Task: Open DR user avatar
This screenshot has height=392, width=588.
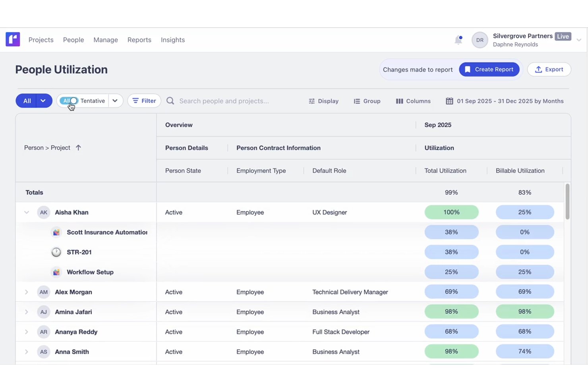Action: 480,40
